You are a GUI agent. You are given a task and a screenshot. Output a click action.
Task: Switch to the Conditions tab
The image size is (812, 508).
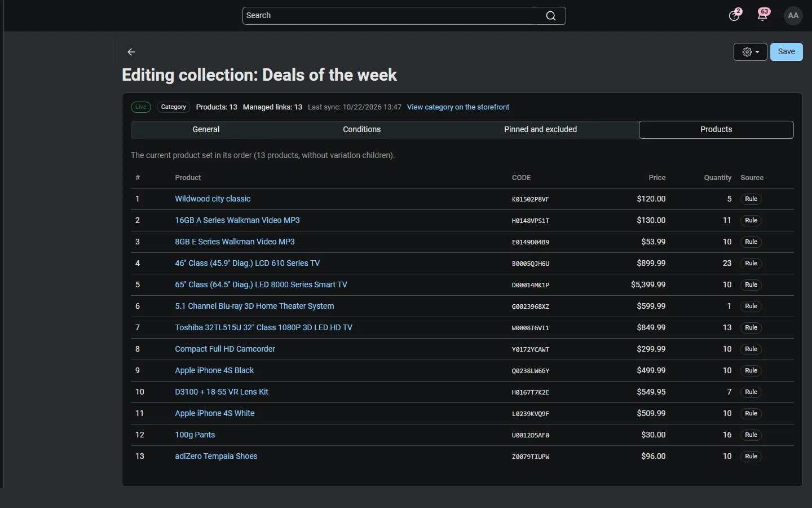362,130
